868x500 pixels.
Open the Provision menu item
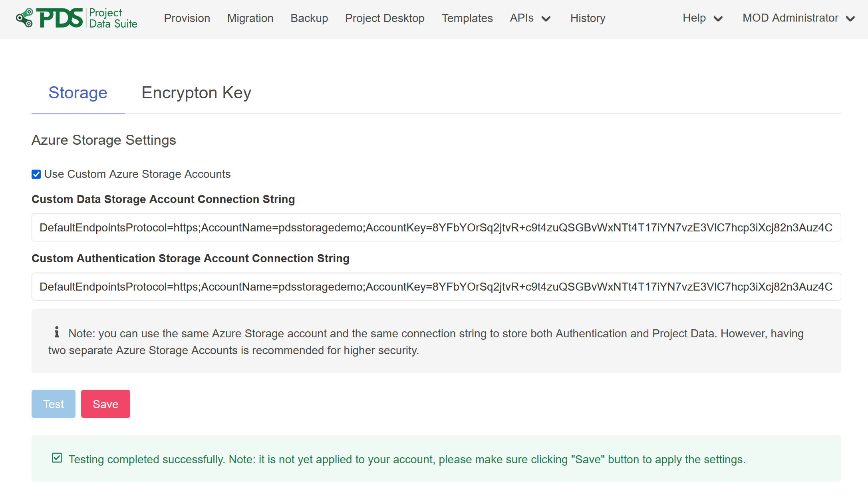pyautogui.click(x=187, y=18)
